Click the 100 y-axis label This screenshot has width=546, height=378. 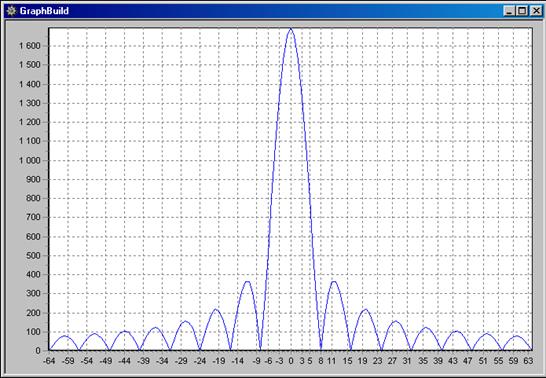click(x=33, y=332)
